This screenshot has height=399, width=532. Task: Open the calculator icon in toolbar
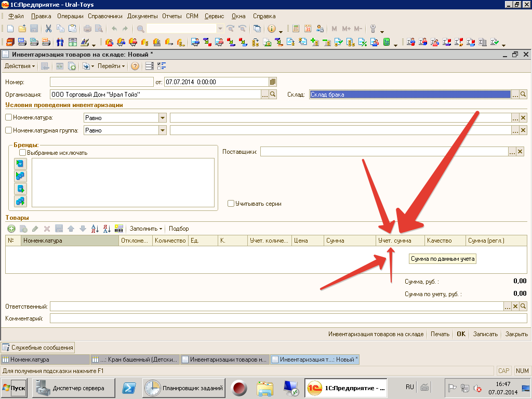click(296, 29)
